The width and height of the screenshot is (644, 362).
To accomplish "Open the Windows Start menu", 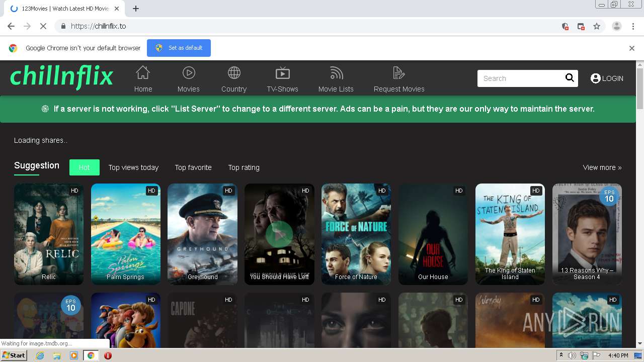I will tap(14, 355).
